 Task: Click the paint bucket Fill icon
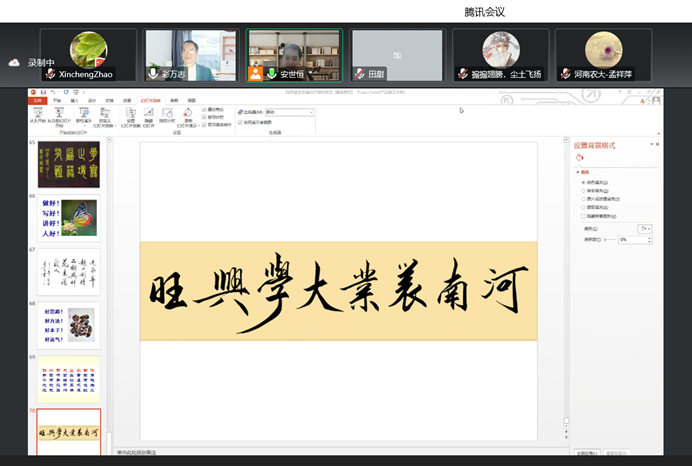coord(579,157)
